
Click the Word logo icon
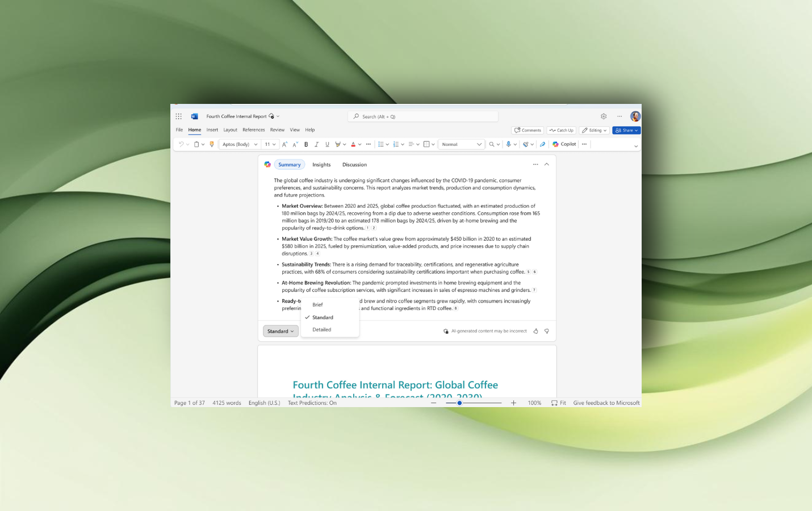click(194, 116)
